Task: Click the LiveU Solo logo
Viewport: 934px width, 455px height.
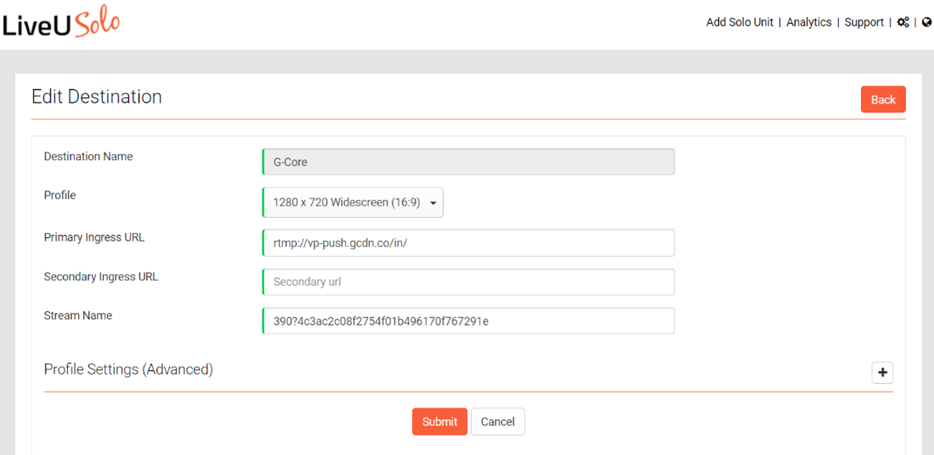Action: [61, 23]
